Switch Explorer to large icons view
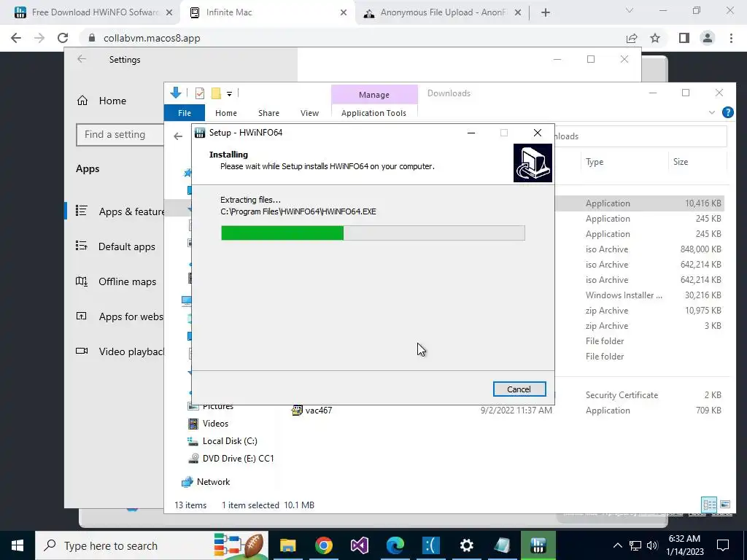The width and height of the screenshot is (747, 560). [x=725, y=505]
